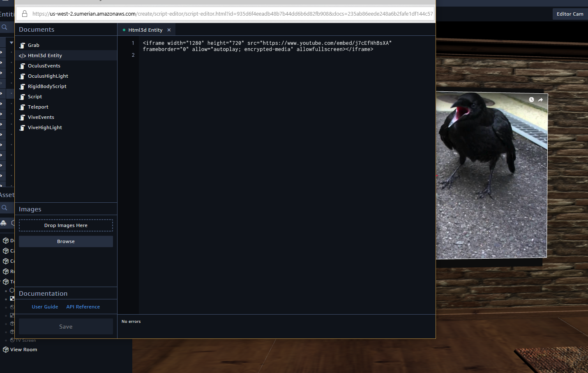Select the View Room asset pack
Image resolution: width=588 pixels, height=373 pixels.
23,350
